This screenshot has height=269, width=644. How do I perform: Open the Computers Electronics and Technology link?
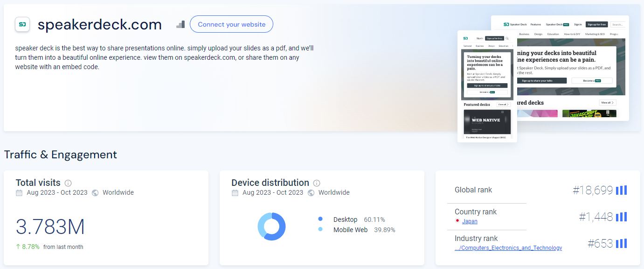pos(508,248)
